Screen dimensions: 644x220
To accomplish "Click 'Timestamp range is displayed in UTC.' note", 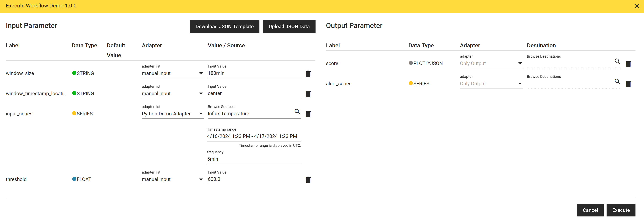I will (x=270, y=146).
